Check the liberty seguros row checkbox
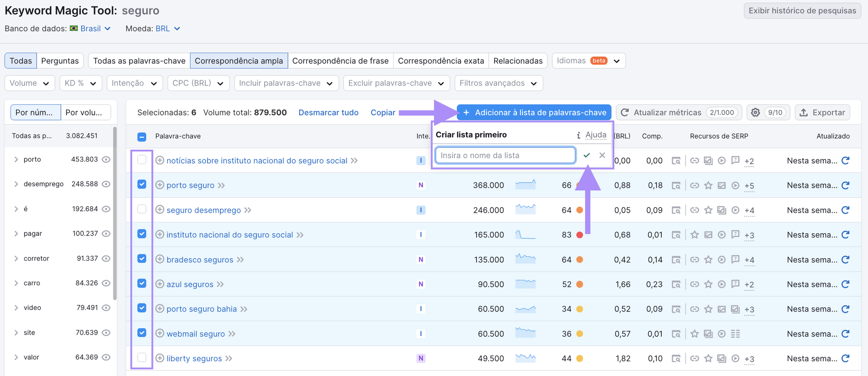The image size is (868, 376). 142,358
